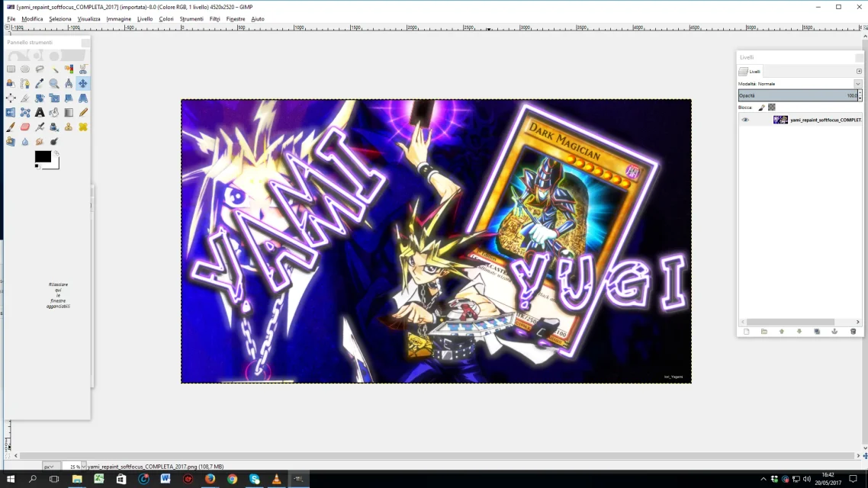Select the Zoom magnifier tool
Image resolution: width=868 pixels, height=488 pixels.
[54, 84]
